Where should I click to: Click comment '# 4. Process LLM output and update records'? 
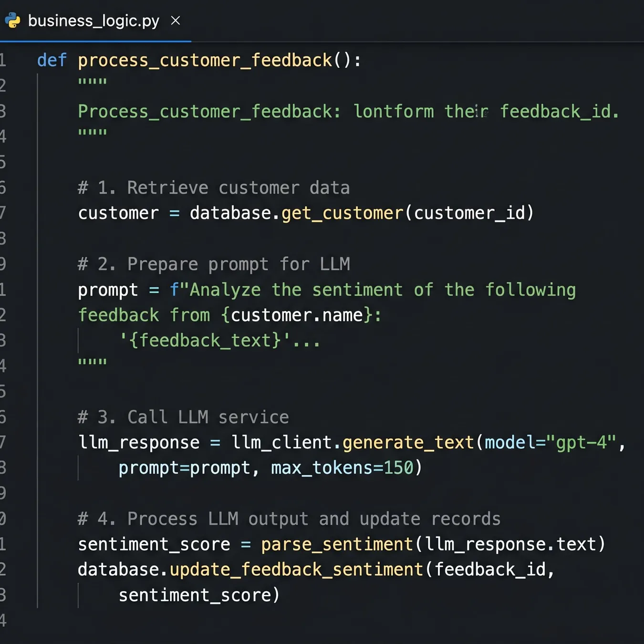289,519
